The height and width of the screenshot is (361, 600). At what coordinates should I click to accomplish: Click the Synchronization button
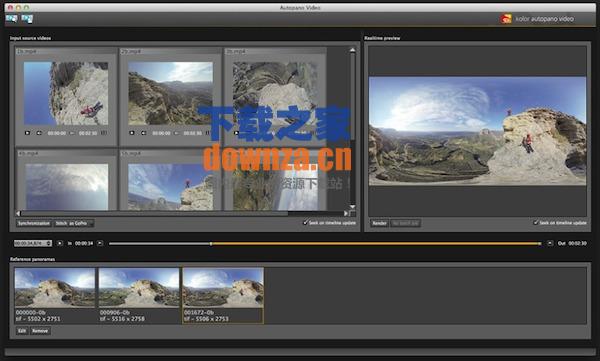pyautogui.click(x=34, y=223)
